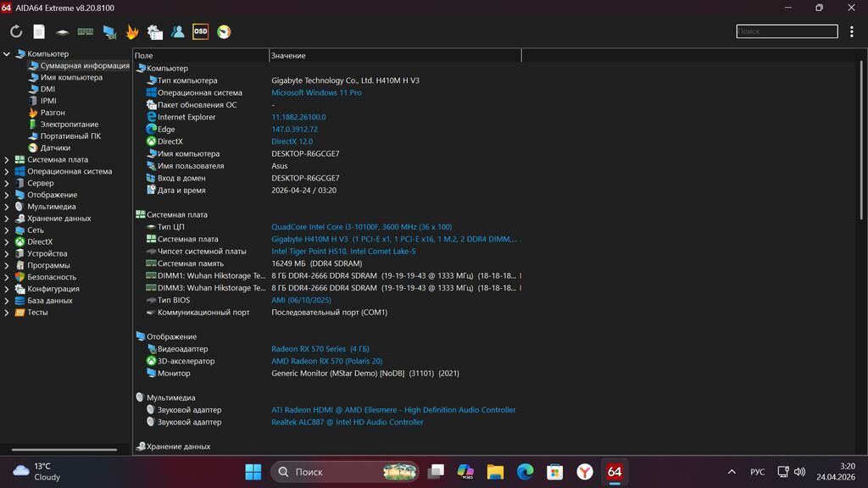Image resolution: width=868 pixels, height=488 pixels.
Task: Sort by the Поле column header
Action: (x=200, y=55)
